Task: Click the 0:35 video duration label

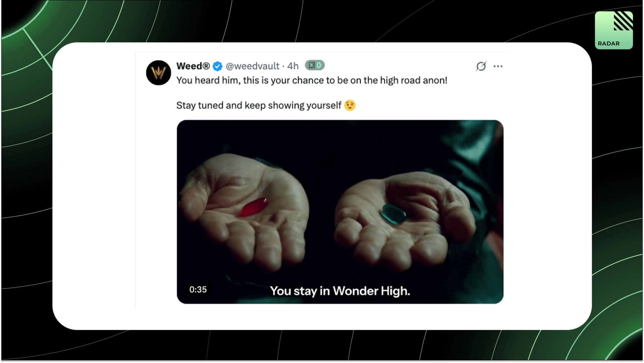Action: [x=198, y=290]
